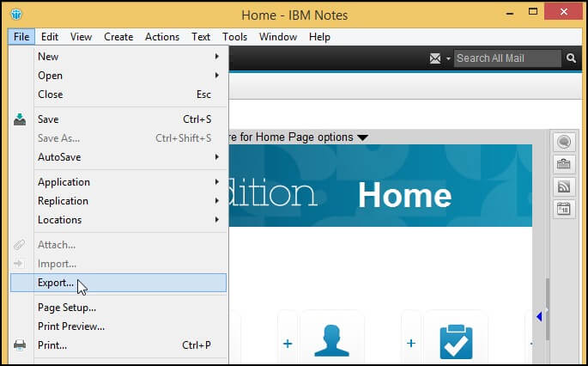Open the View menu
The height and width of the screenshot is (366, 588).
point(81,37)
